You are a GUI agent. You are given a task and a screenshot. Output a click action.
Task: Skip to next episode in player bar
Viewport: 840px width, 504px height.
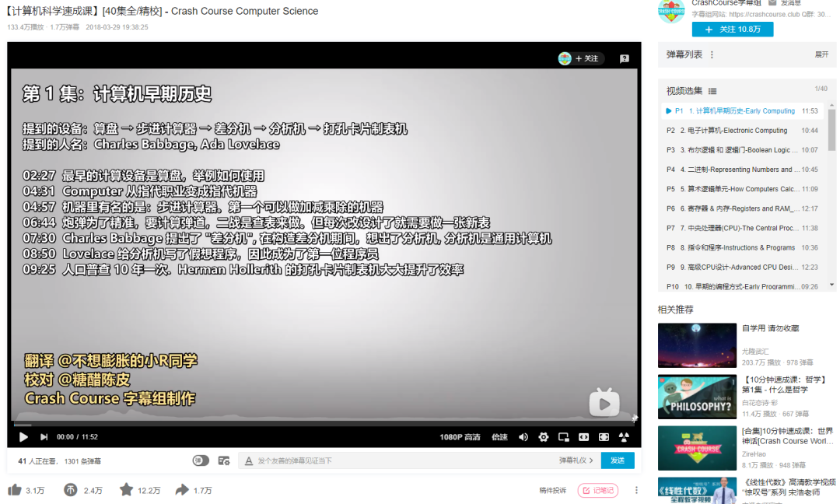(x=44, y=437)
